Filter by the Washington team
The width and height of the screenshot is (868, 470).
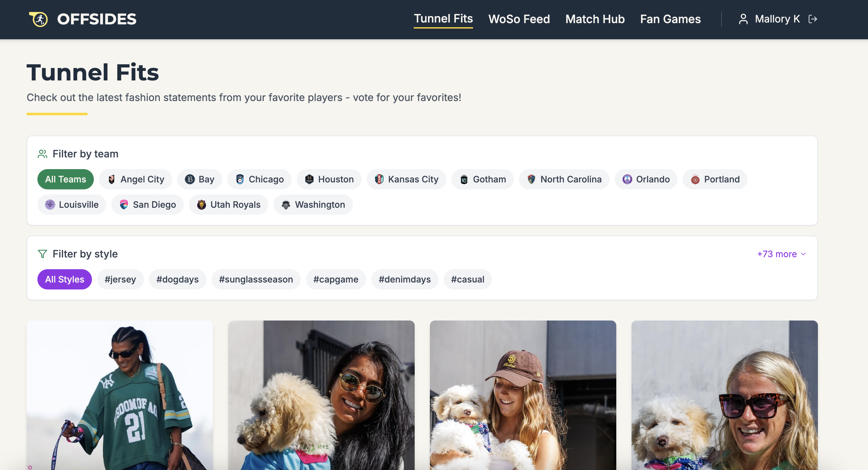[313, 204]
